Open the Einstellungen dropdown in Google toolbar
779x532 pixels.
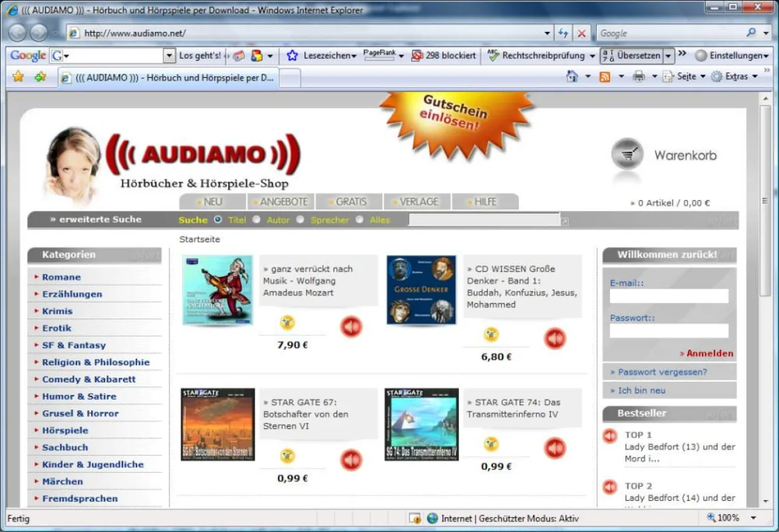click(766, 56)
